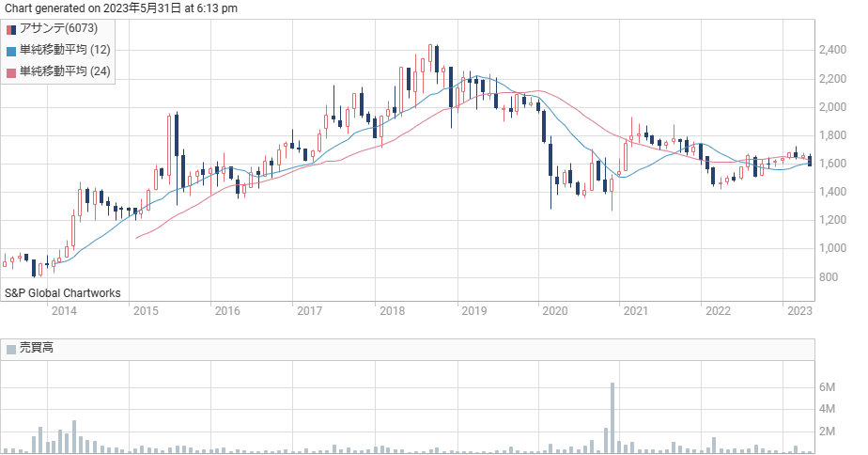Click the 2023 year axis label
The height and width of the screenshot is (455, 868).
[x=800, y=311]
